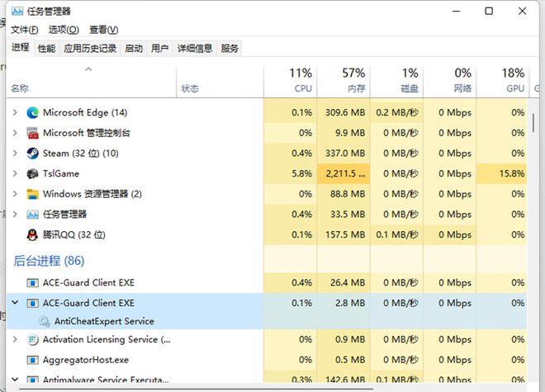The width and height of the screenshot is (545, 392).
Task: Click Microsoft Edge disk value 0.2 MB/秒
Action: pyautogui.click(x=397, y=112)
